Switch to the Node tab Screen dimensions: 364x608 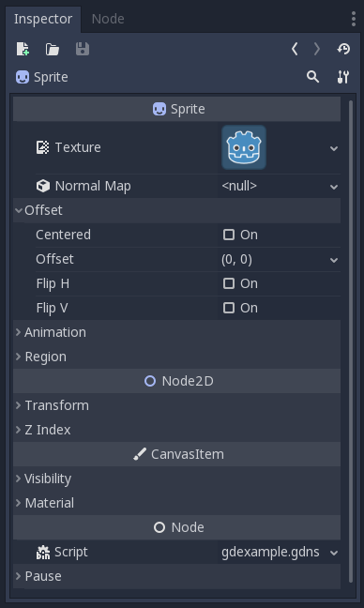click(x=108, y=19)
